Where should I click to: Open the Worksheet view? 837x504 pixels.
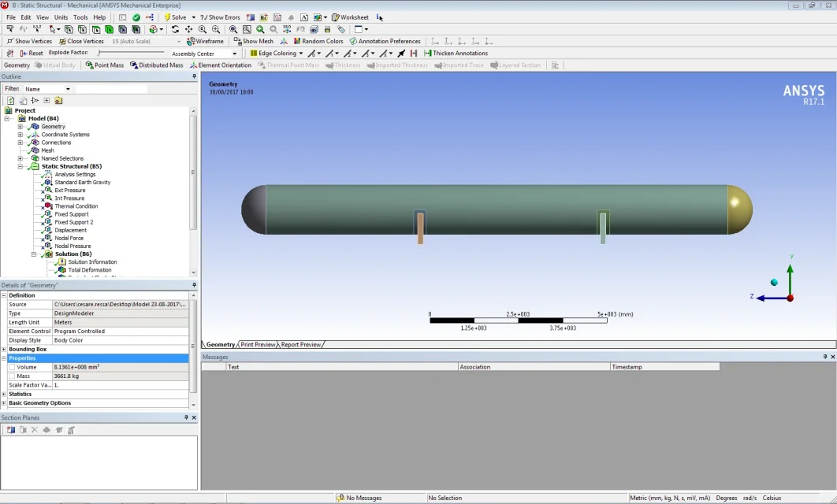point(350,17)
